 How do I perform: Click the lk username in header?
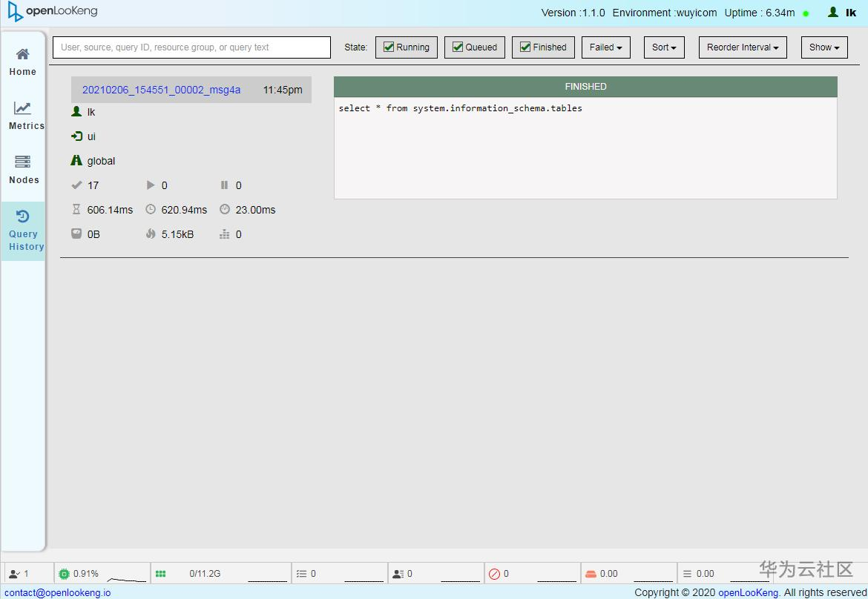(851, 12)
